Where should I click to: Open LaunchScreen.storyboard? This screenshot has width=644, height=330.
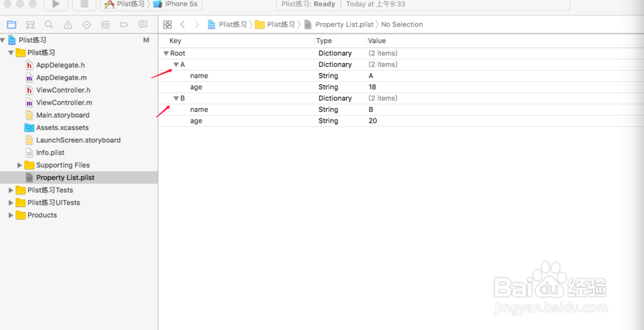[x=79, y=140]
